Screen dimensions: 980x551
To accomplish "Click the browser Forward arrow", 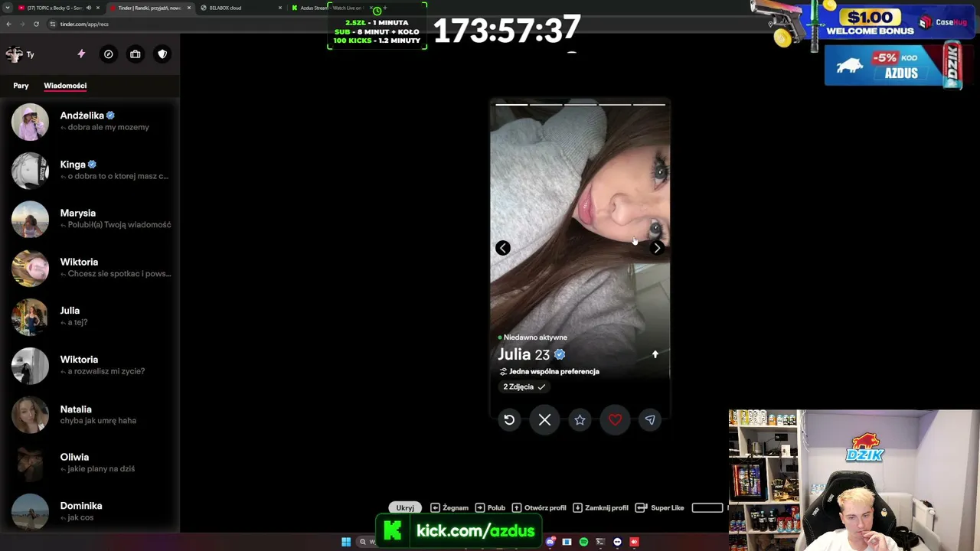I will 22,24.
